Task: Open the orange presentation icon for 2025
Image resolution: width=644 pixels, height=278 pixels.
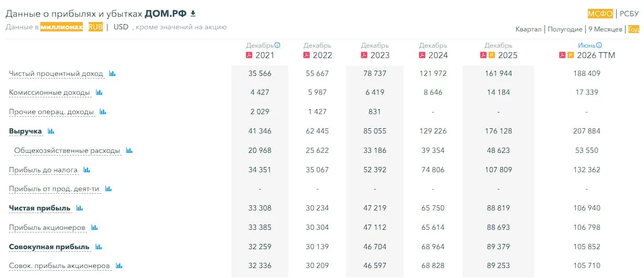Action: point(492,55)
